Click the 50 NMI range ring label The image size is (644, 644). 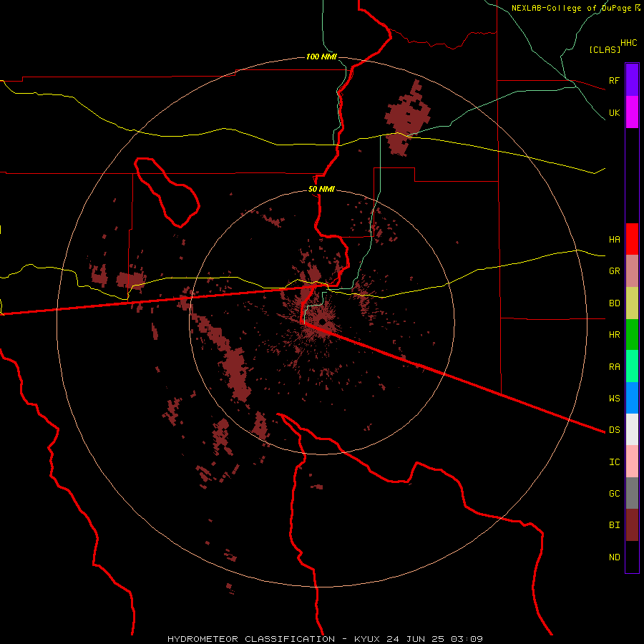tap(321, 189)
